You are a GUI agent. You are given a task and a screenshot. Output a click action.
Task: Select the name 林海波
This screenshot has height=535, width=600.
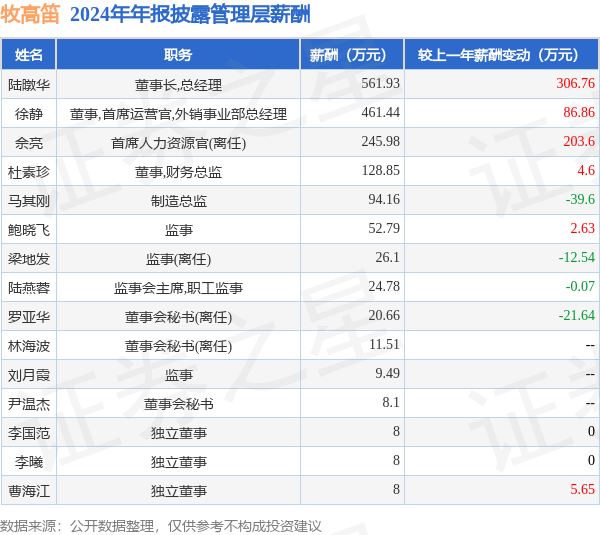[x=29, y=346]
